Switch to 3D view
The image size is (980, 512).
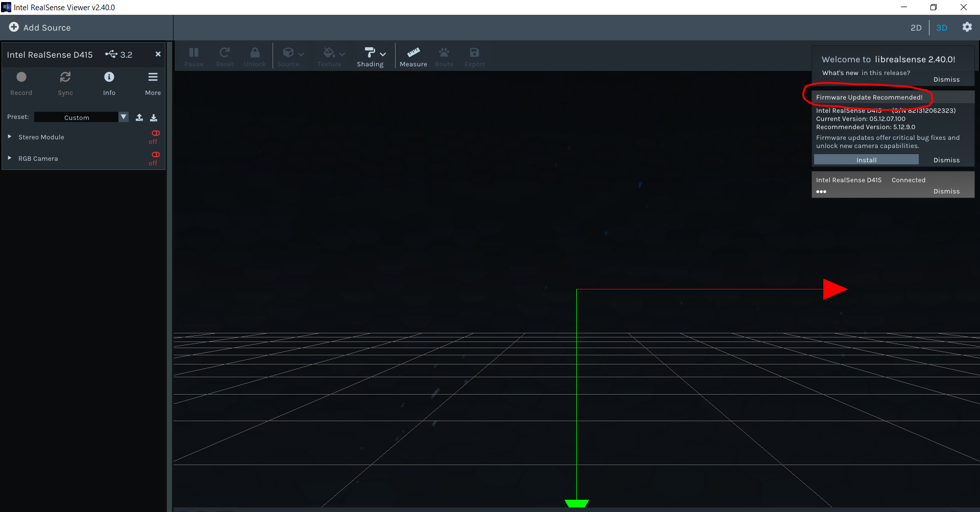click(942, 28)
